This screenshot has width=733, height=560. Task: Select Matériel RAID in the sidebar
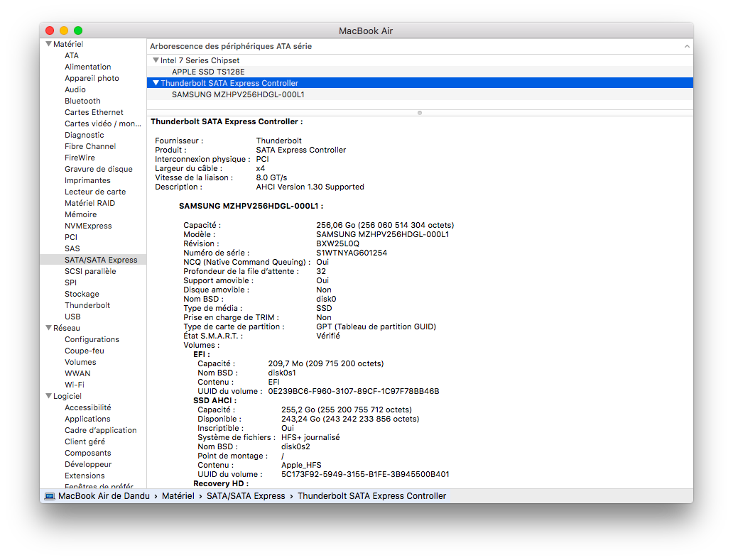[89, 203]
